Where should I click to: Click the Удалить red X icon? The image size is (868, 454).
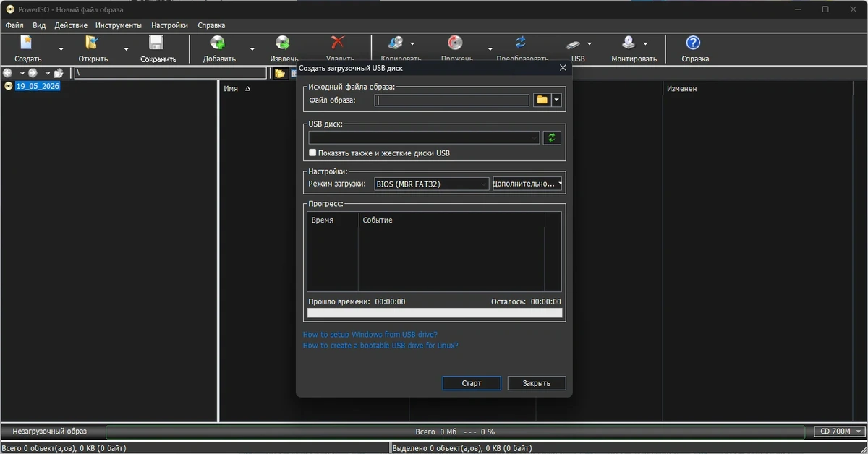pyautogui.click(x=339, y=43)
